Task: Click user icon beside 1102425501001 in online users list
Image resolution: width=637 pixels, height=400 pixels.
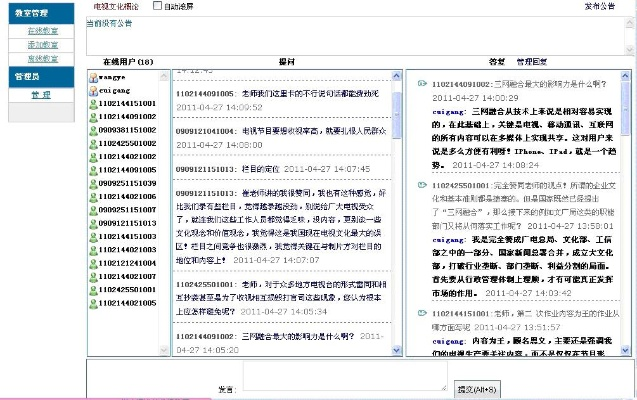Action: (93, 290)
